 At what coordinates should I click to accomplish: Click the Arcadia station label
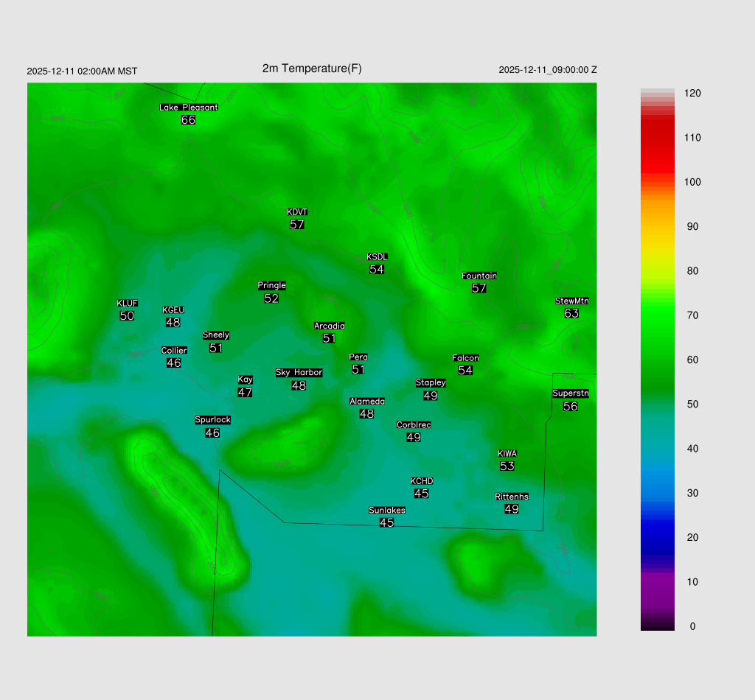[329, 326]
